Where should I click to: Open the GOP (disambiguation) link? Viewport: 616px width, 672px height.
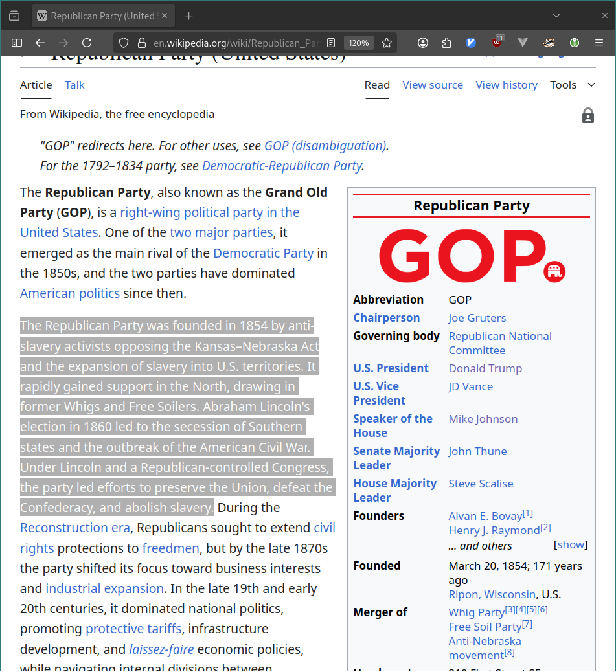pyautogui.click(x=325, y=146)
